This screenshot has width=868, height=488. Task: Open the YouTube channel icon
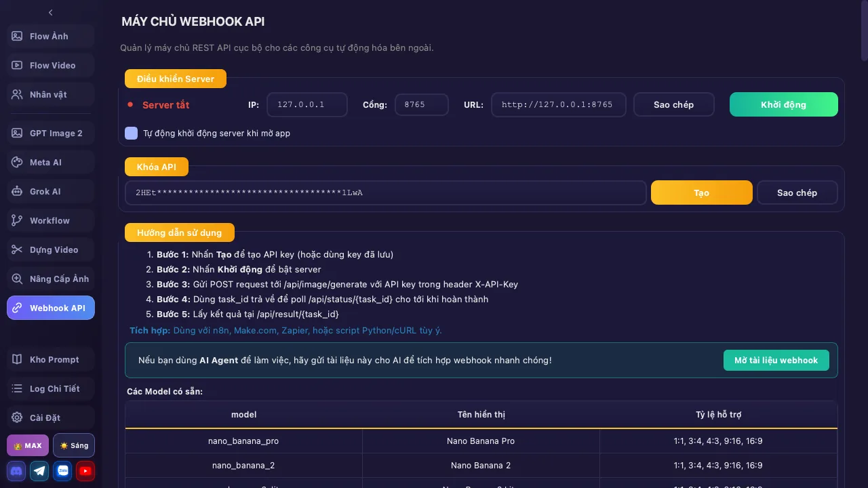click(85, 471)
